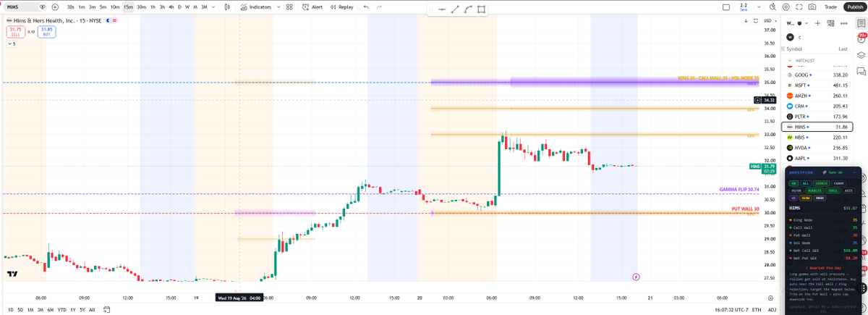The image size is (868, 315).
Task: Open chart settings hexagon icon
Action: (787, 7)
